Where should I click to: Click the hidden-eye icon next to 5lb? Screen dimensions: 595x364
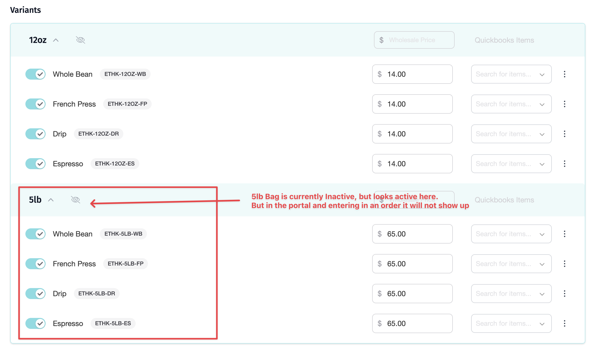pyautogui.click(x=75, y=200)
